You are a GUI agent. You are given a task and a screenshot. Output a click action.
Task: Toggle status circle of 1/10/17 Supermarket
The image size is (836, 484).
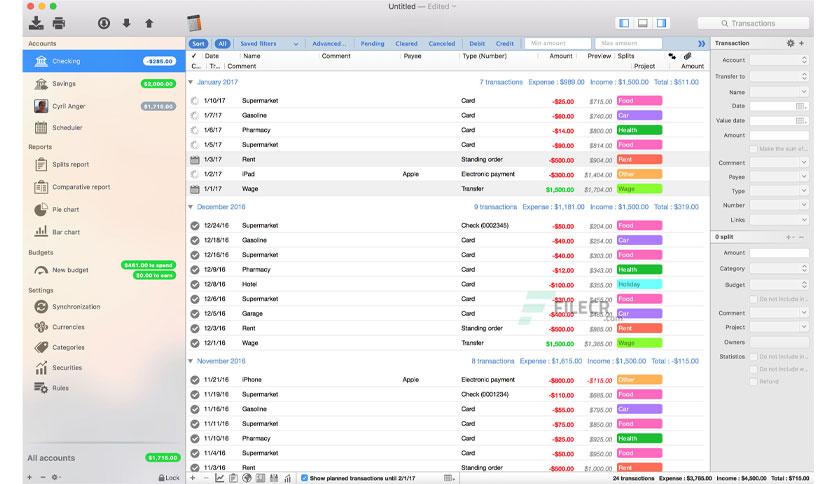coord(195,101)
